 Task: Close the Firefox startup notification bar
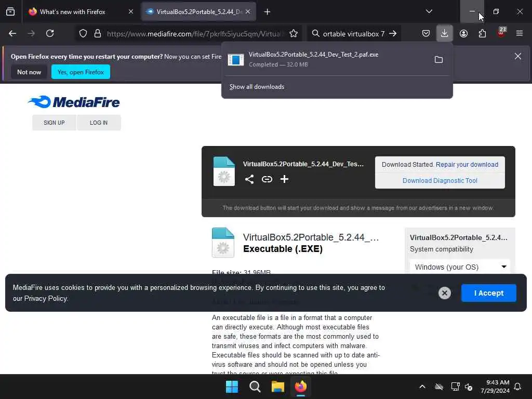[518, 56]
